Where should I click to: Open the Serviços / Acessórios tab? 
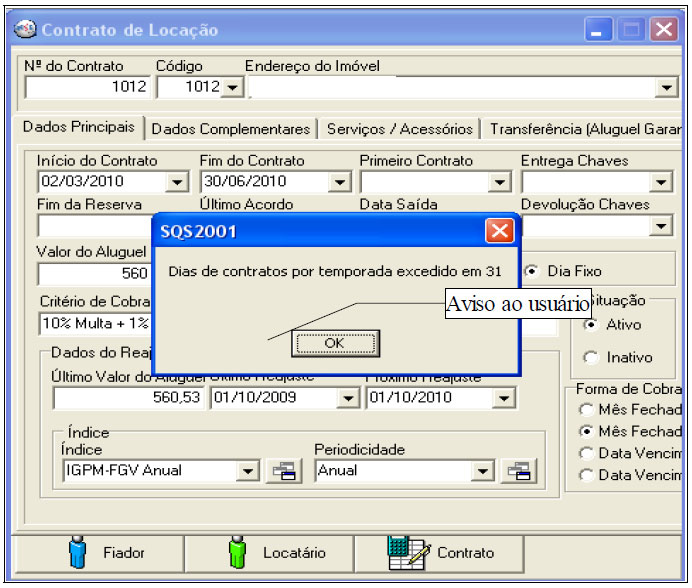400,129
